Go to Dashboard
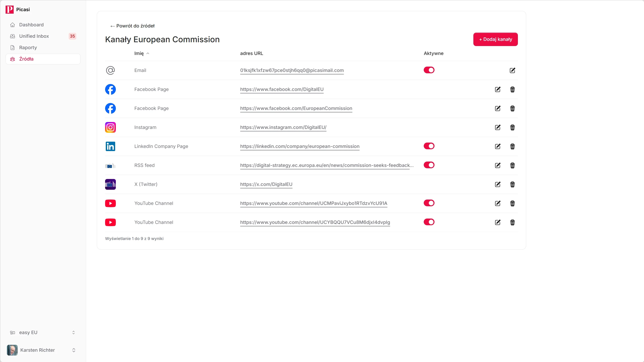 tap(43, 25)
